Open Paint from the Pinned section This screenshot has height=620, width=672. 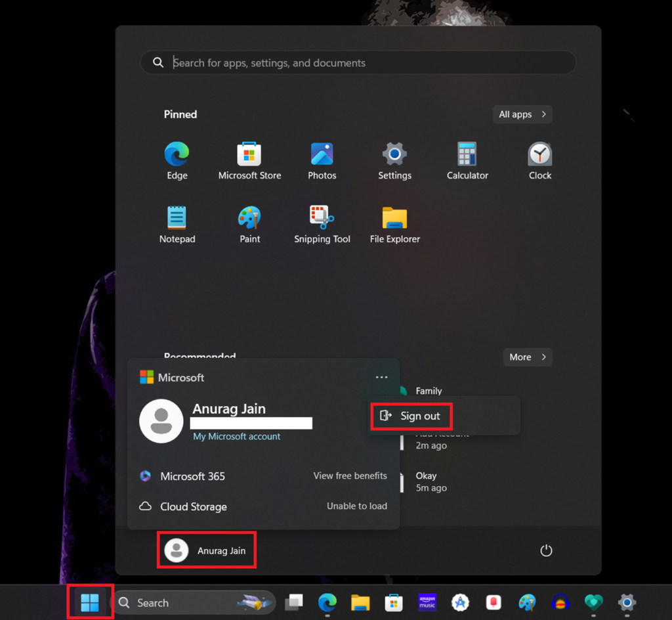pos(249,224)
